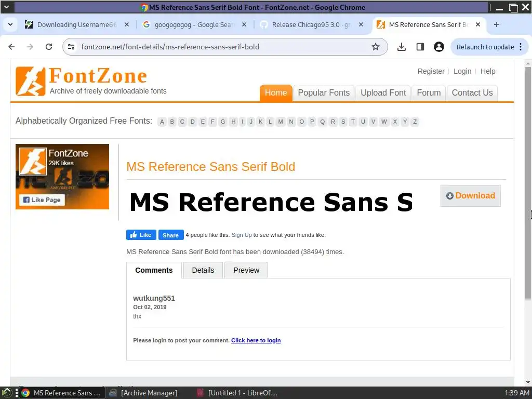Bookmark this page with the star icon

click(375, 47)
